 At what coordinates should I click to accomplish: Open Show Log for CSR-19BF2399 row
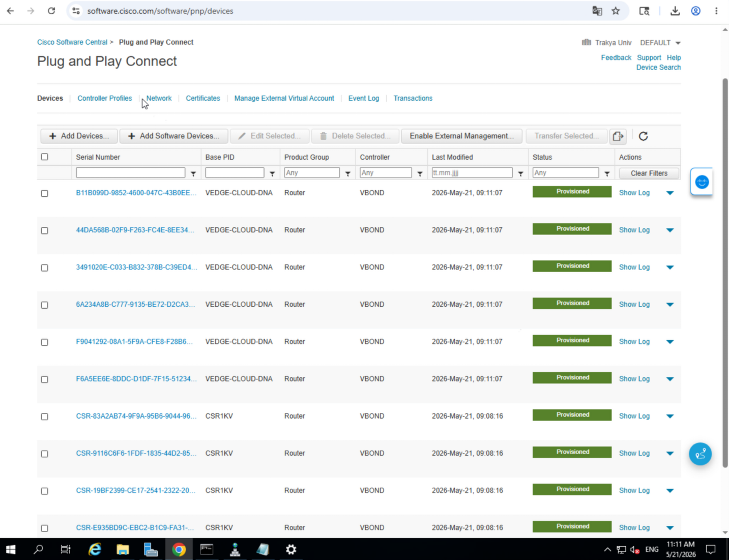coord(634,490)
